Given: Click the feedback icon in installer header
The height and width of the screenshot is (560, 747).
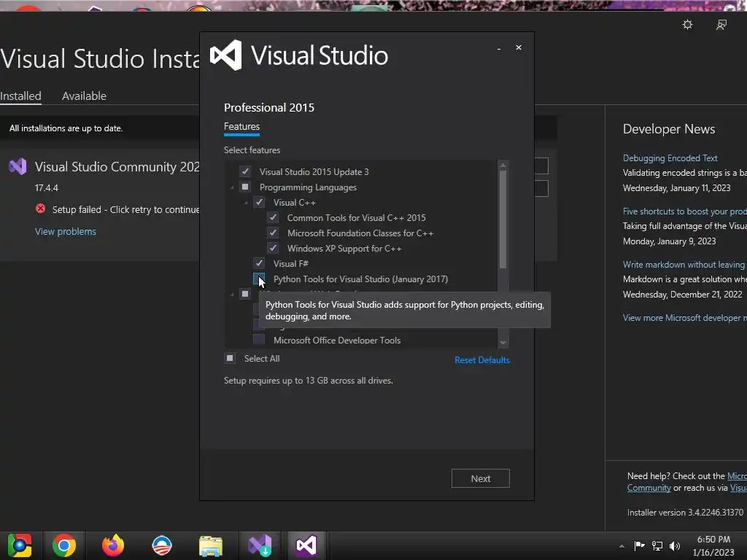Looking at the screenshot, I should point(721,25).
